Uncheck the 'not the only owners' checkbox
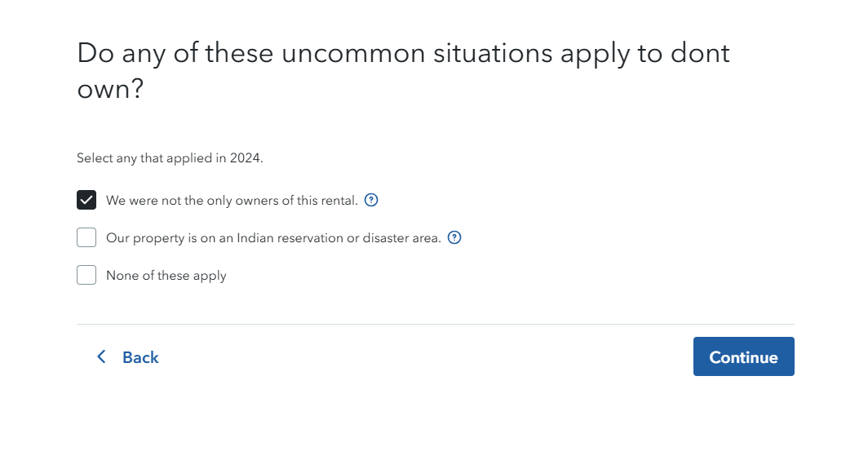This screenshot has height=469, width=868. 86,200
